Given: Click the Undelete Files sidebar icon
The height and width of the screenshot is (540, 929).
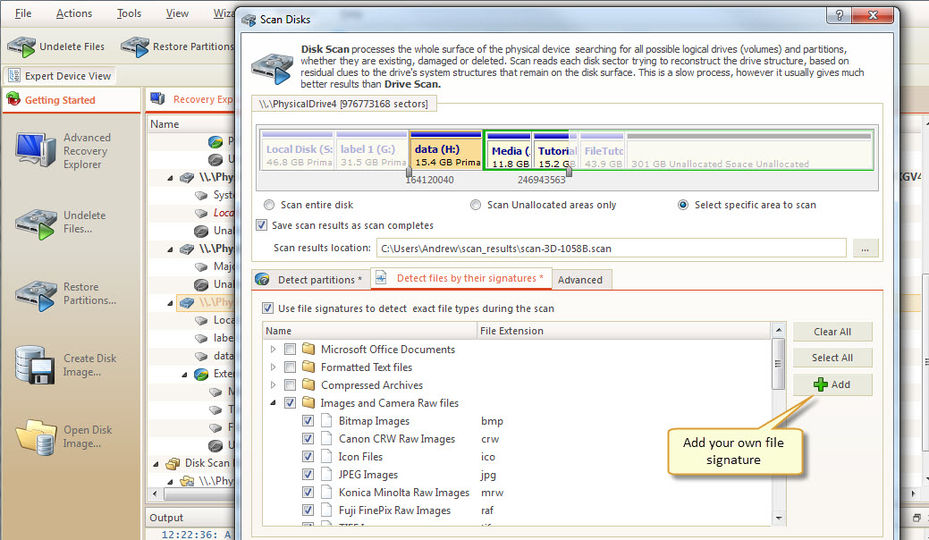Looking at the screenshot, I should tap(36, 223).
